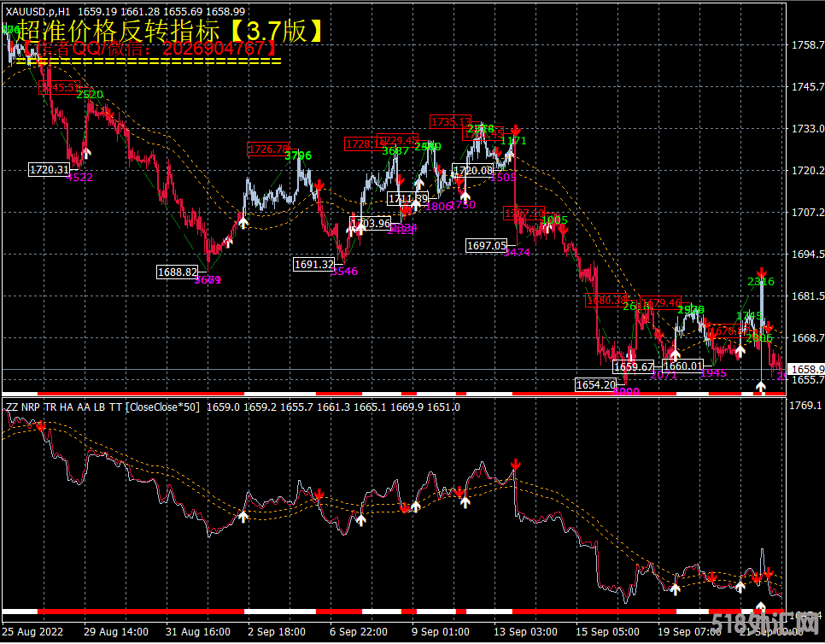Click the 1654.20 lowest price label
The height and width of the screenshot is (644, 825).
(595, 384)
